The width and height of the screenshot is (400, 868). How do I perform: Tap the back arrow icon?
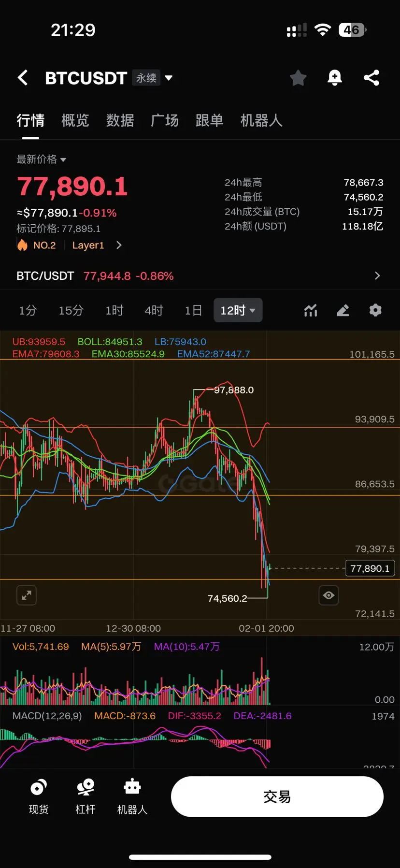[x=23, y=77]
